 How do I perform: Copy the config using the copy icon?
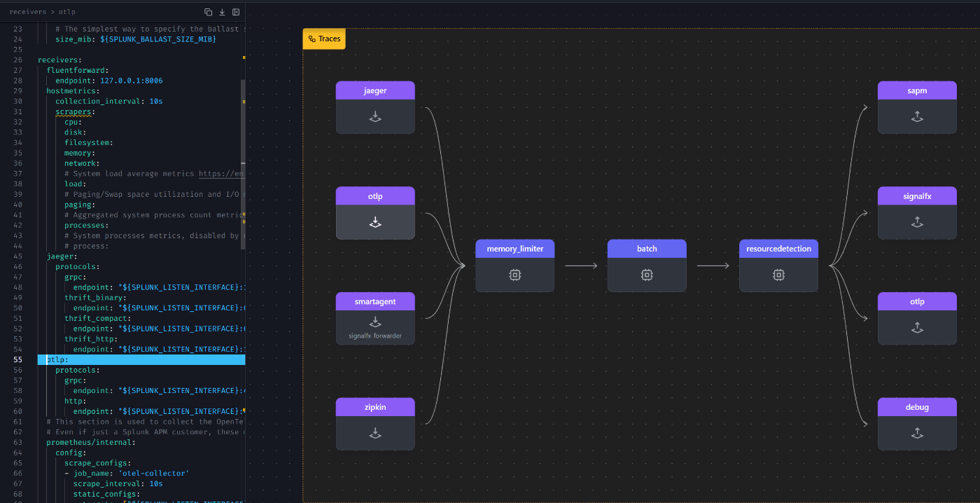point(209,12)
